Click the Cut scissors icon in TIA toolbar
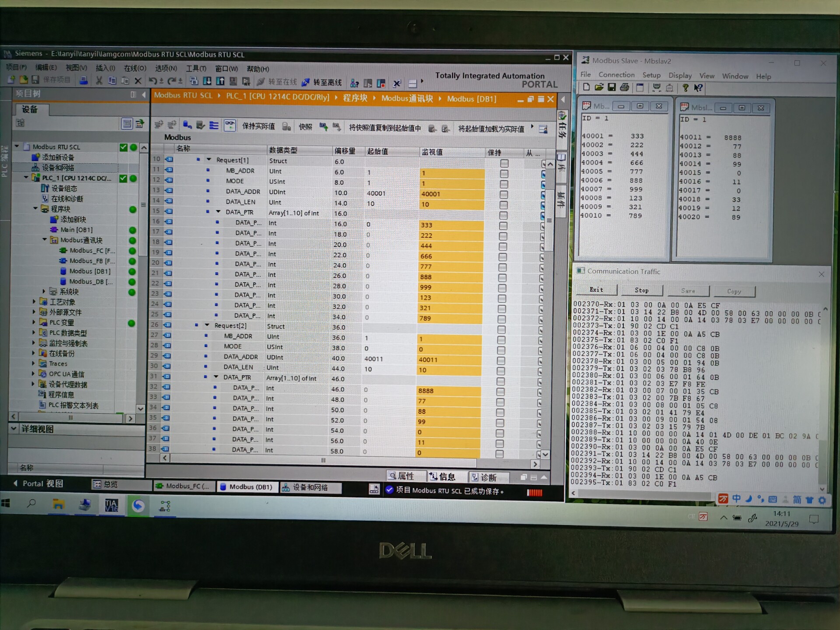Image resolution: width=840 pixels, height=630 pixels. coord(99,80)
